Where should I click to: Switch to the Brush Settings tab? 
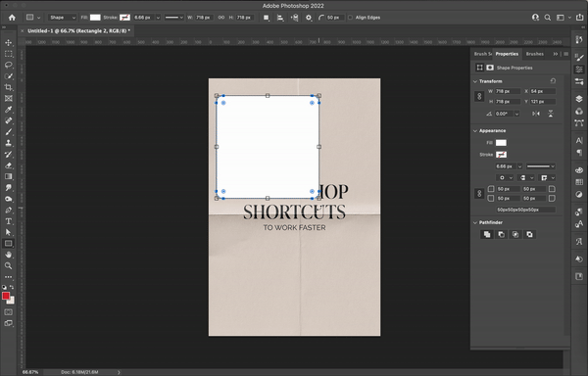pos(482,54)
